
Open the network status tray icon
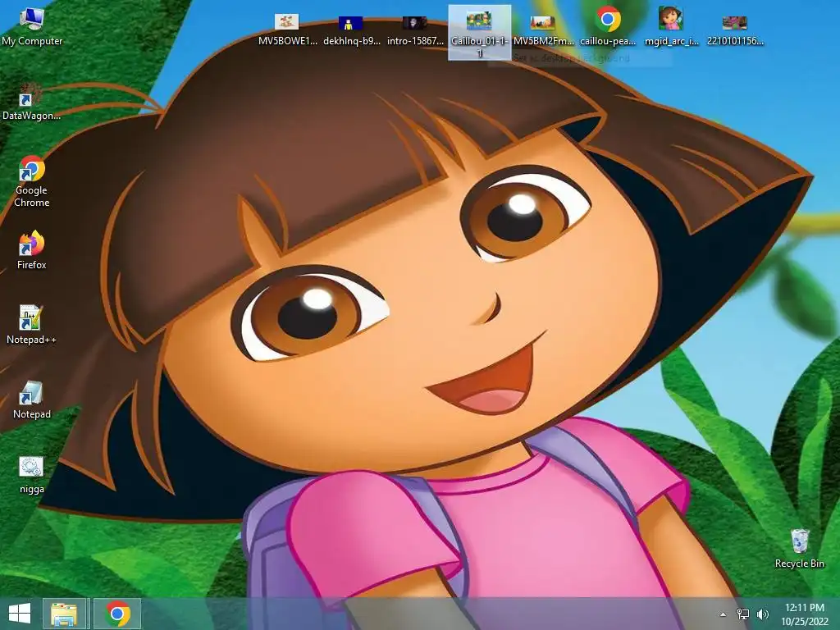click(743, 614)
